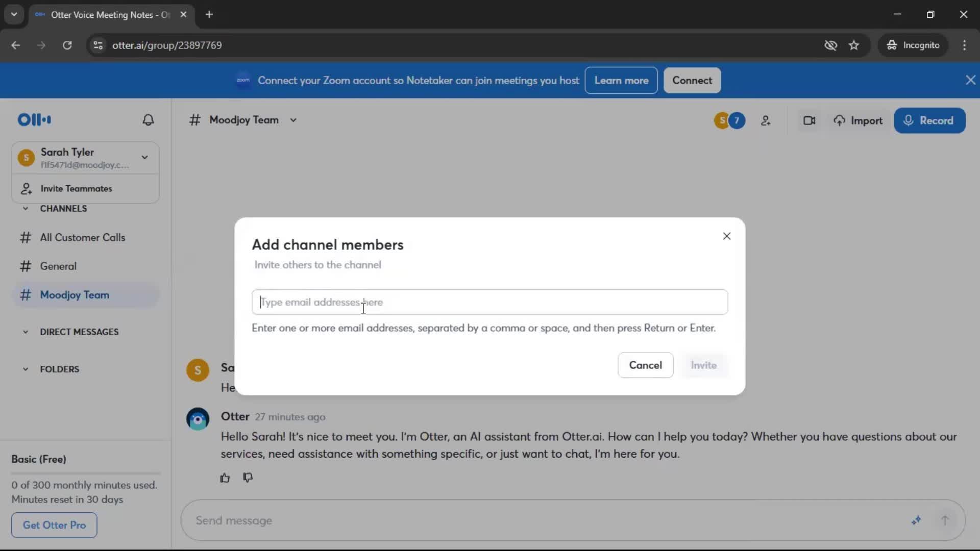The height and width of the screenshot is (551, 980).
Task: Click 'Basic (Free)' plan label
Action: [39, 459]
